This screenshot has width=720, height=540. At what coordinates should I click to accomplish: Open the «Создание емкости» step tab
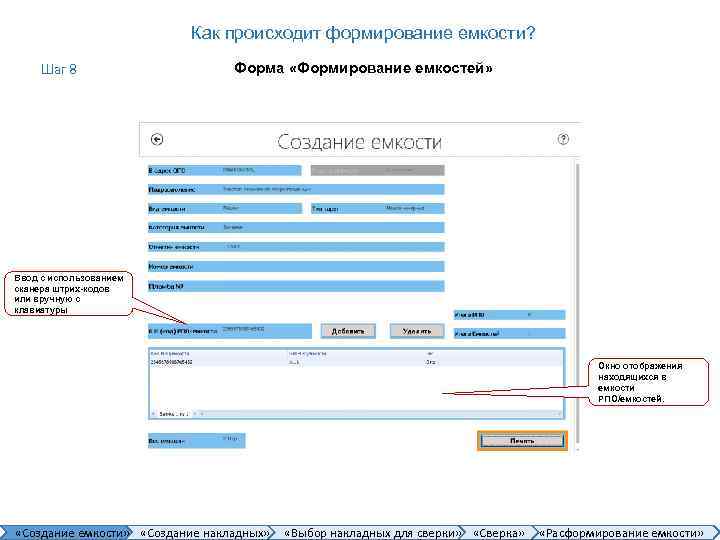click(66, 533)
